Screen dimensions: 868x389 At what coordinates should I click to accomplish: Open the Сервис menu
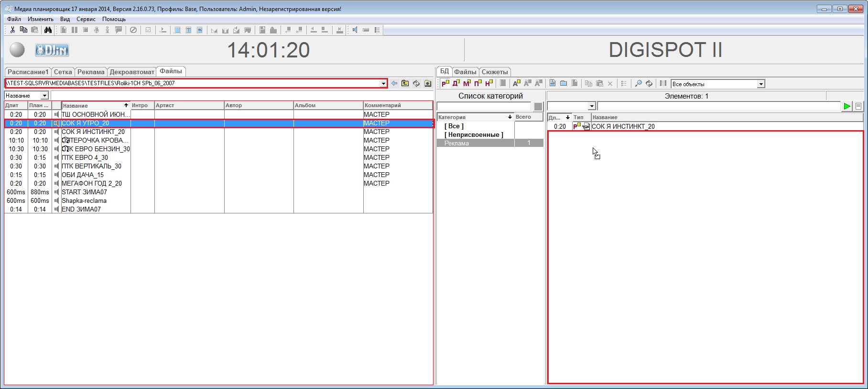[86, 19]
